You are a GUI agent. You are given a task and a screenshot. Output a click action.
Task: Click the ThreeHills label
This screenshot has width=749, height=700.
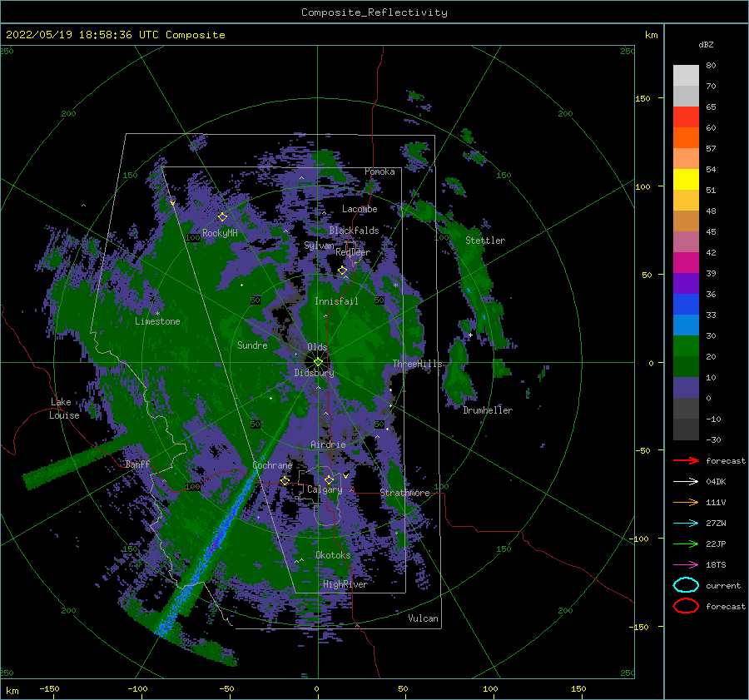click(x=418, y=364)
